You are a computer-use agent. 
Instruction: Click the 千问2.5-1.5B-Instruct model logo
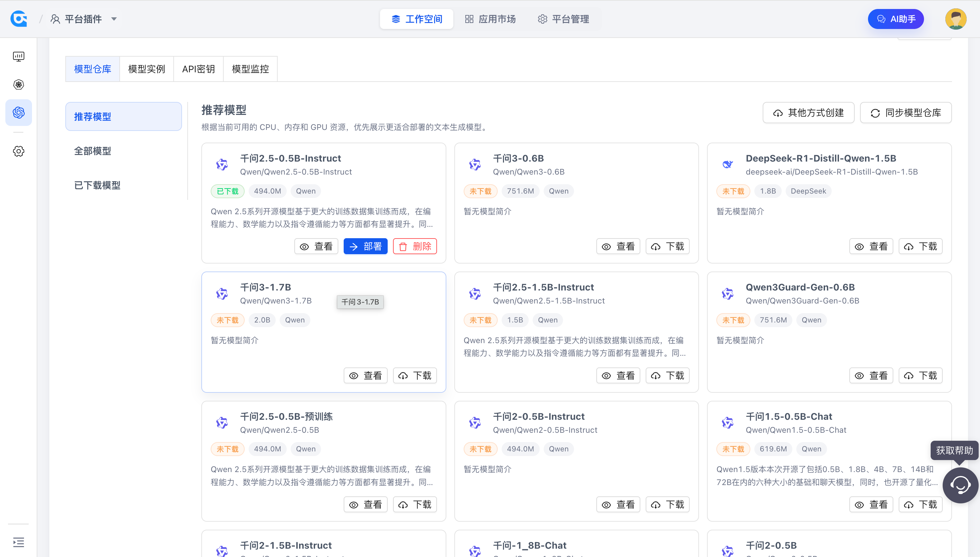pos(475,294)
